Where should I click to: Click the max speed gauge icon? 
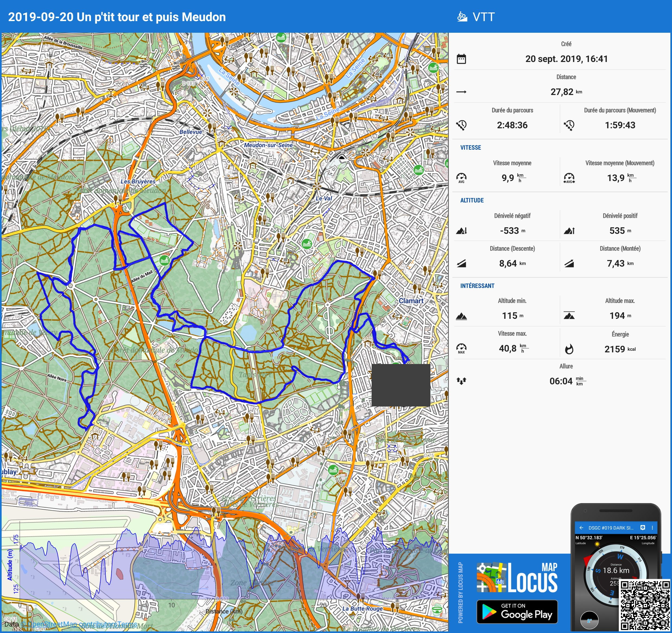click(x=461, y=348)
